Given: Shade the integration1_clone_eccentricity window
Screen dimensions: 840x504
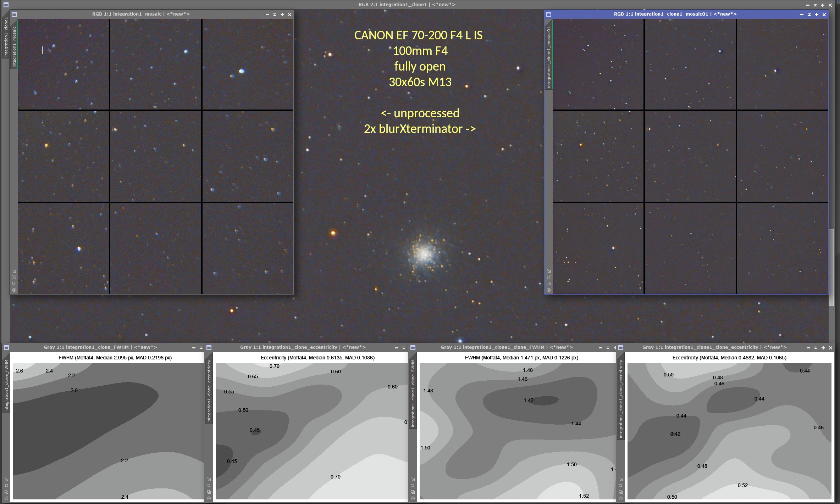Looking at the screenshot, I should tap(404, 348).
